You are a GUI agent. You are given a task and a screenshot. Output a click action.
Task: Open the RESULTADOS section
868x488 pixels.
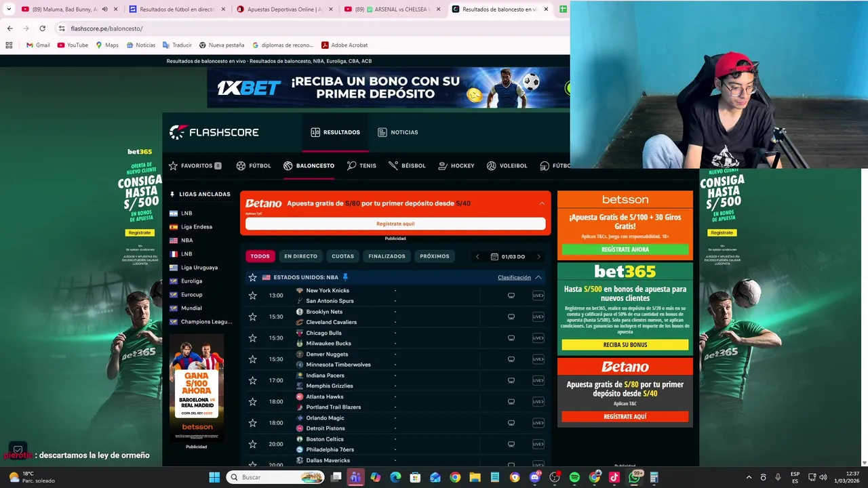336,132
